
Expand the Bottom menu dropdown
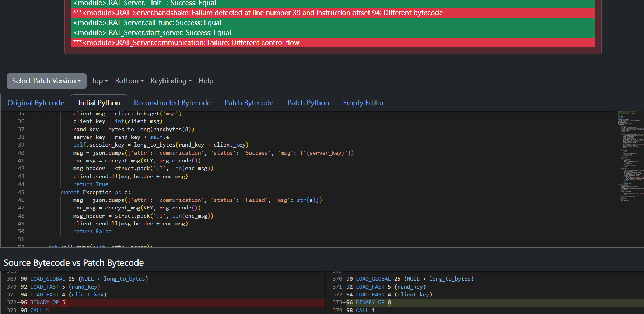129,81
